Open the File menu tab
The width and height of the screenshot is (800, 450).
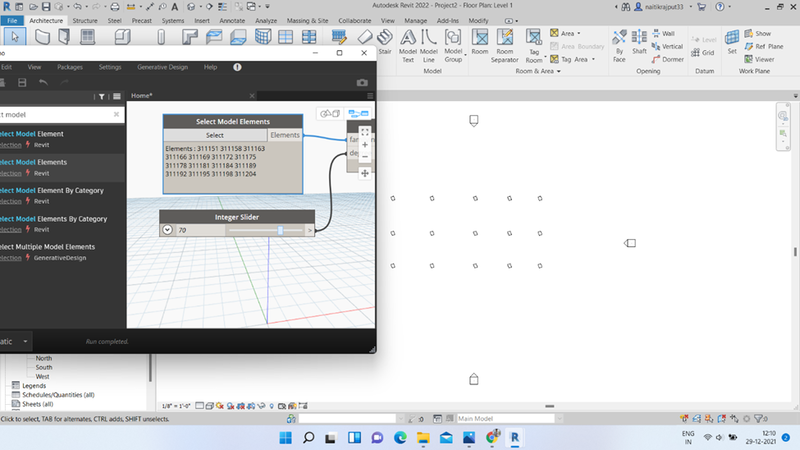[x=12, y=20]
